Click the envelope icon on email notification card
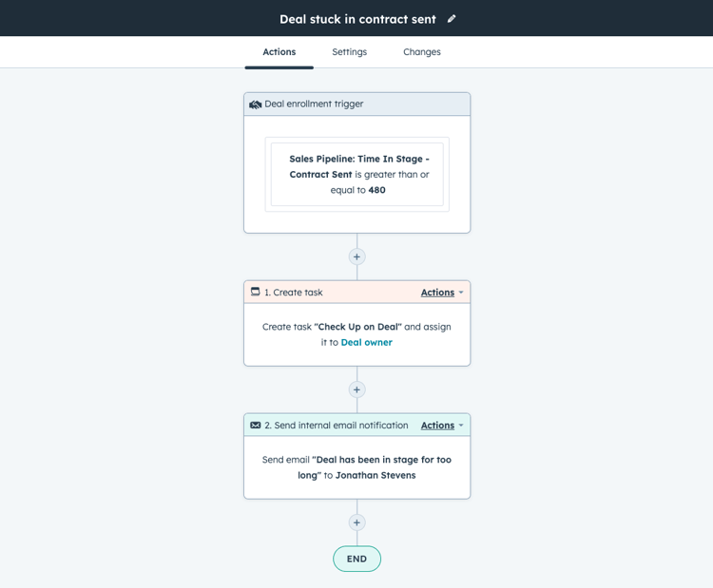 [x=256, y=426]
